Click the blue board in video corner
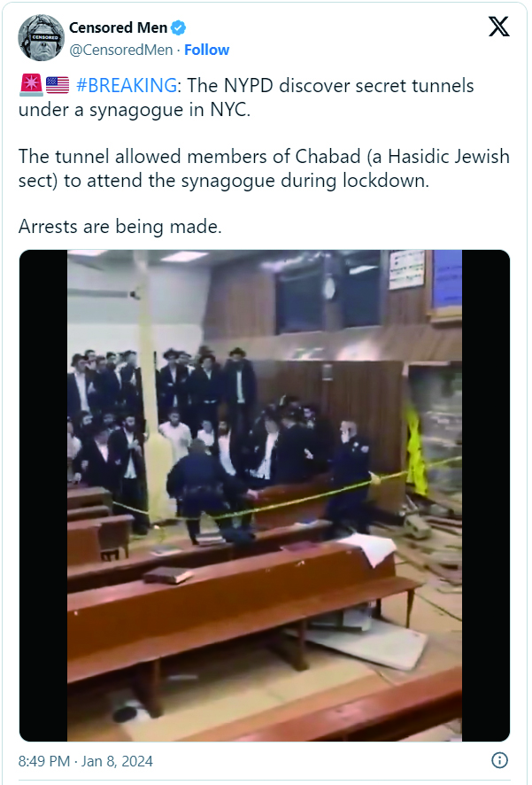This screenshot has width=532, height=785. pos(447,279)
